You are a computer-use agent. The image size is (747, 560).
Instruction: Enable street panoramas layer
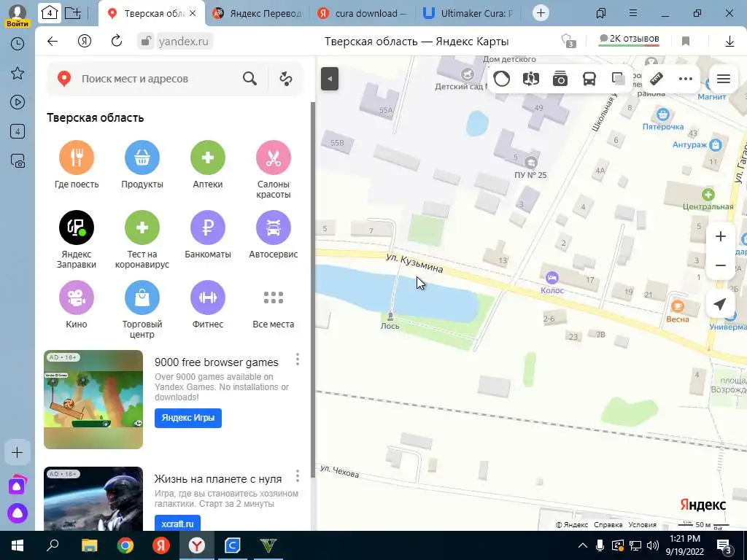tap(531, 79)
